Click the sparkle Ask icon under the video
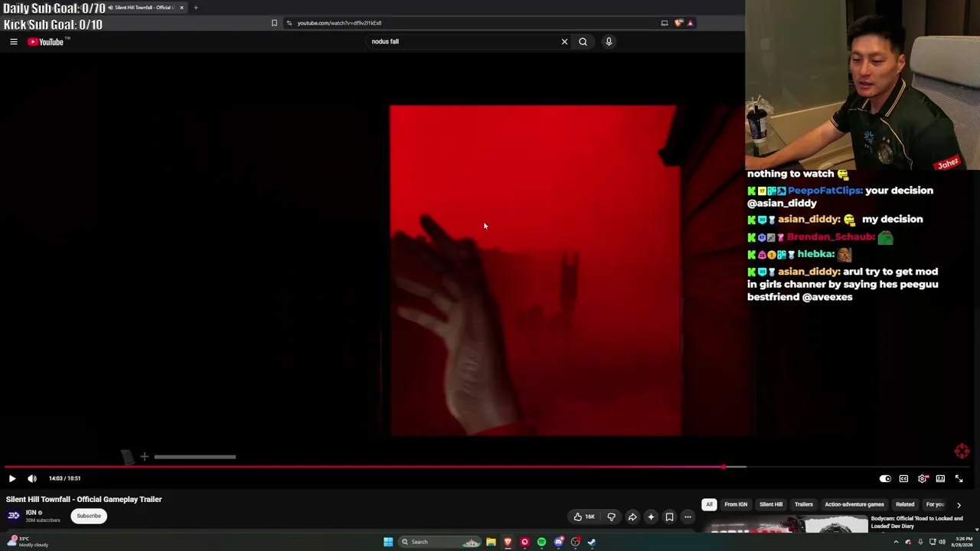This screenshot has height=551, width=980. point(651,517)
